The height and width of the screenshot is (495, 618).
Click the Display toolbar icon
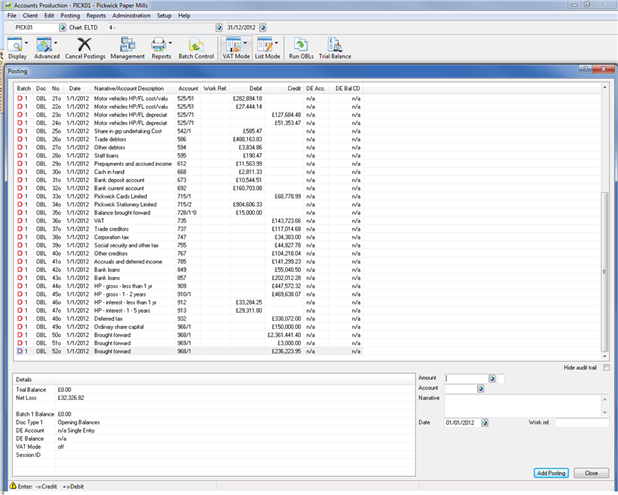click(x=18, y=47)
